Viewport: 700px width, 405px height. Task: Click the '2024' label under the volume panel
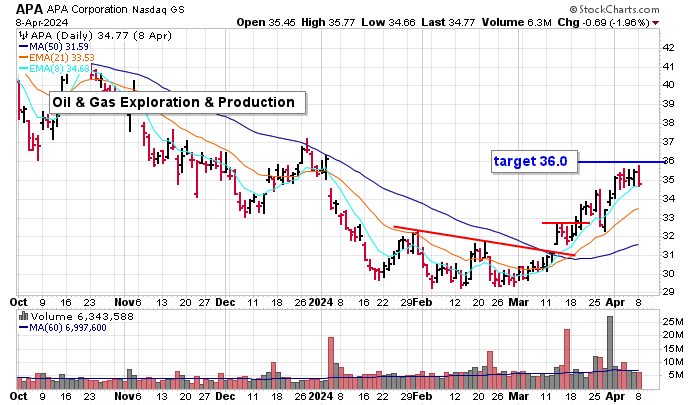point(321,397)
